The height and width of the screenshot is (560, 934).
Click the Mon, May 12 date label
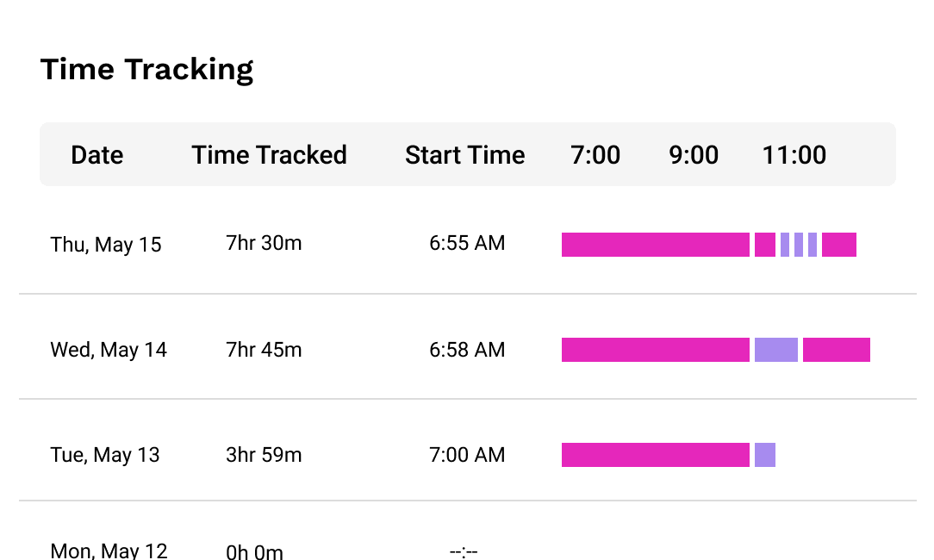click(109, 550)
